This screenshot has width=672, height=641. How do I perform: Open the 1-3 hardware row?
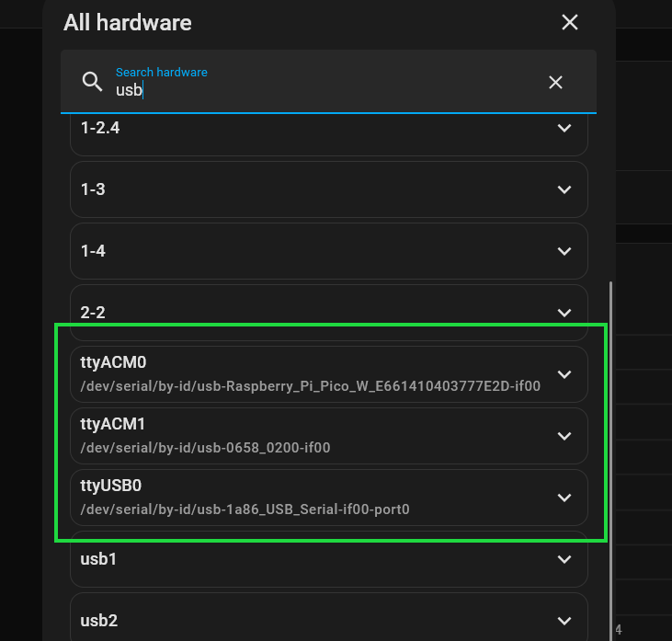pos(329,189)
